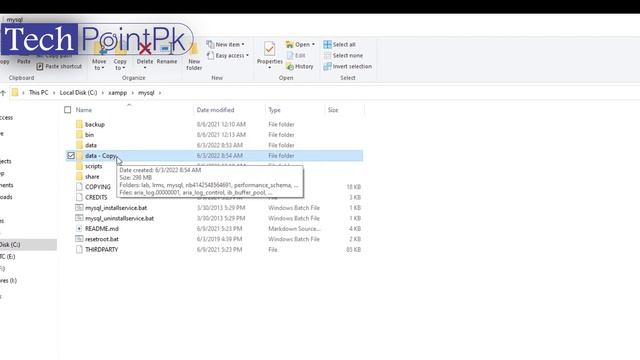Expand the Open button dropdown arrow
640x360 pixels.
(x=313, y=44)
